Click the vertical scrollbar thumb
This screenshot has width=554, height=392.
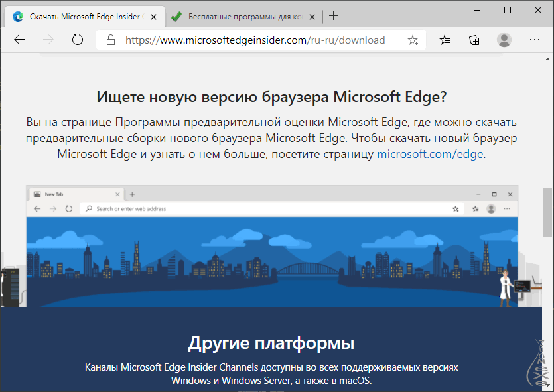547,213
